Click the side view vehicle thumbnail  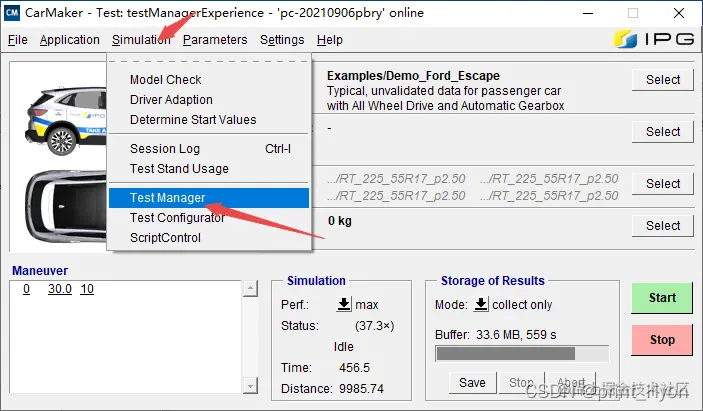coord(65,120)
